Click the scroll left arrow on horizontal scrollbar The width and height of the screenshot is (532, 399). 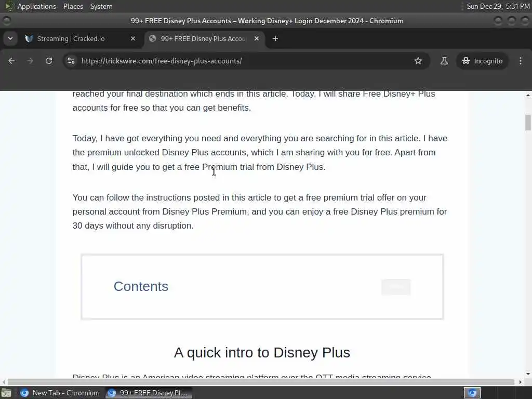(4, 382)
